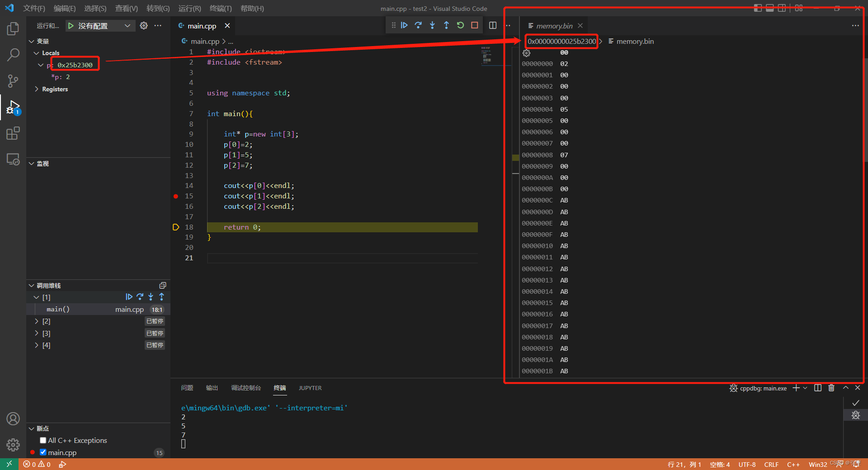Select the UTF-8 encoding in status bar
This screenshot has width=868, height=470.
pyautogui.click(x=747, y=465)
